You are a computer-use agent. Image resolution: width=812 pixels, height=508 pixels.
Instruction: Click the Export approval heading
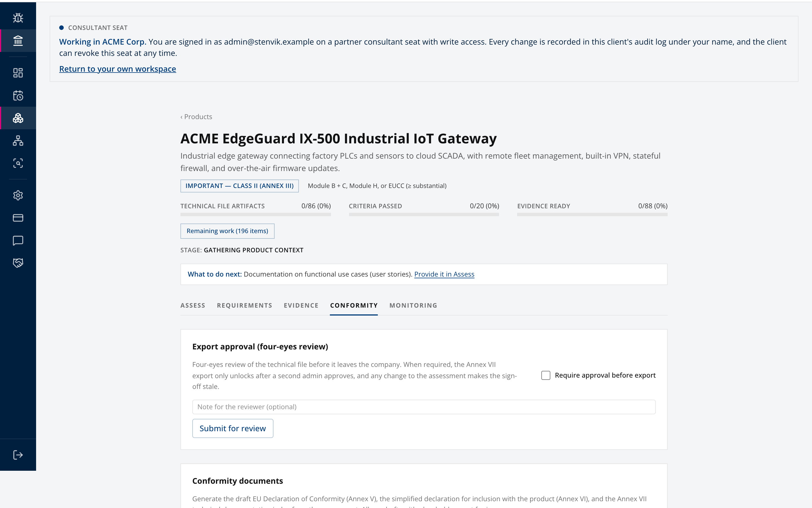coord(260,347)
